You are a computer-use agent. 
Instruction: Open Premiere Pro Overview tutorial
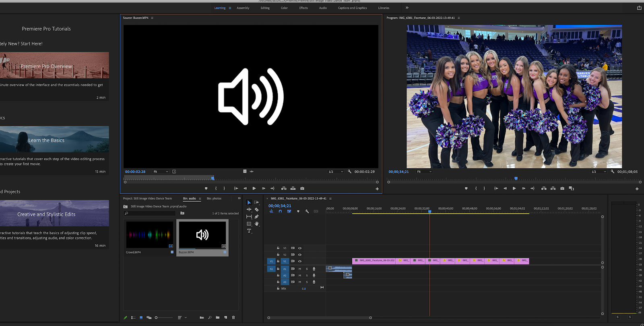coord(54,65)
